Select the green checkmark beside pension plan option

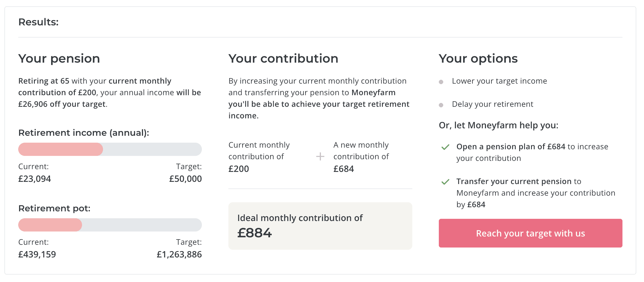(445, 147)
